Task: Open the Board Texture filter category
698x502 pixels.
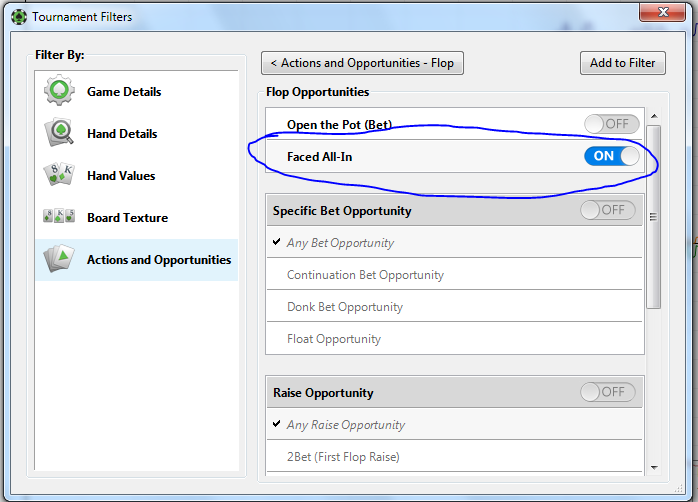Action: [127, 218]
